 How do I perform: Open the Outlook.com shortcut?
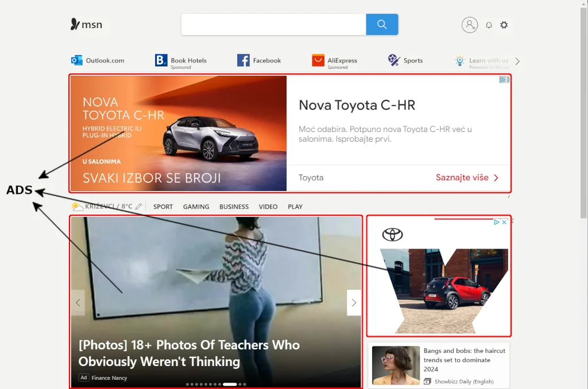[98, 60]
